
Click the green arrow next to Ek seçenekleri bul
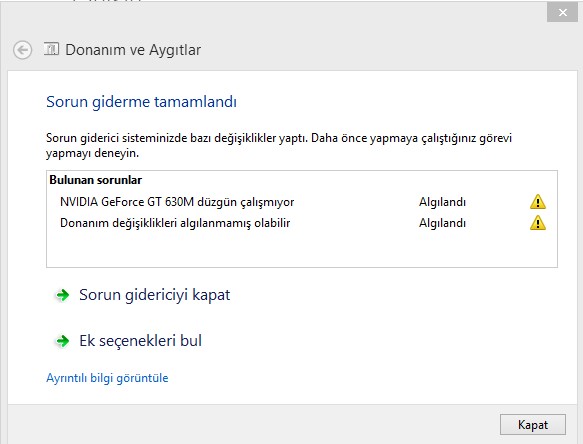tap(62, 341)
